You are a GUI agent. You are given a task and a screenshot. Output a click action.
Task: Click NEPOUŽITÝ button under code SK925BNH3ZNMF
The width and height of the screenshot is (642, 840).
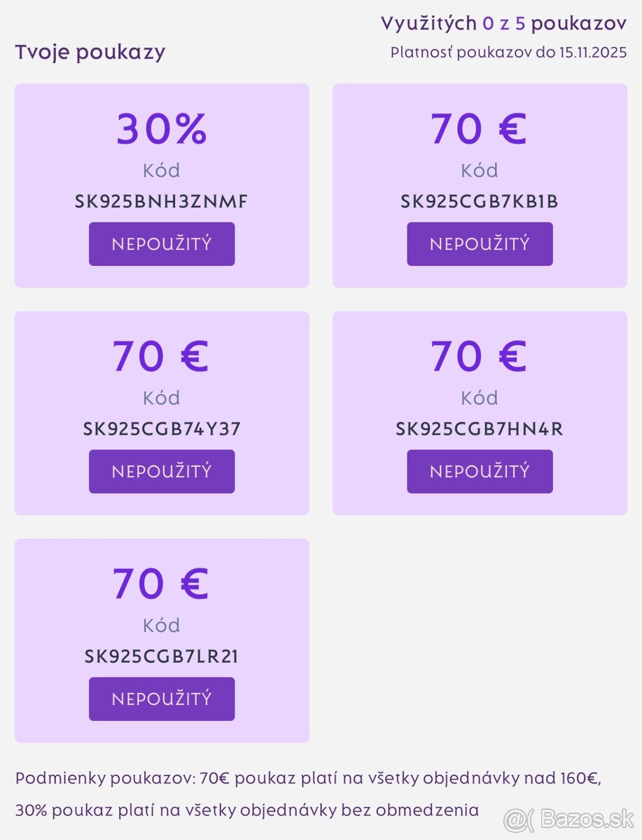click(x=162, y=244)
